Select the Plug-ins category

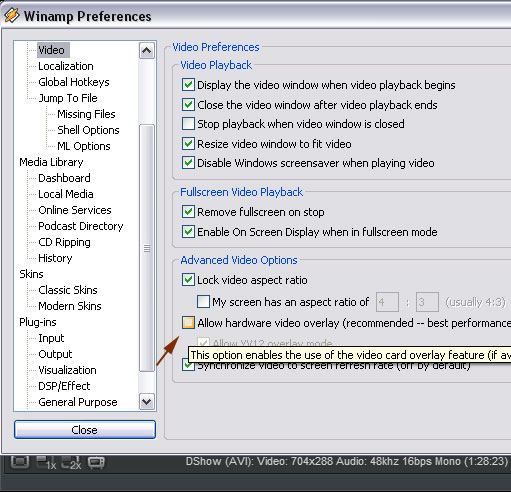[x=38, y=322]
